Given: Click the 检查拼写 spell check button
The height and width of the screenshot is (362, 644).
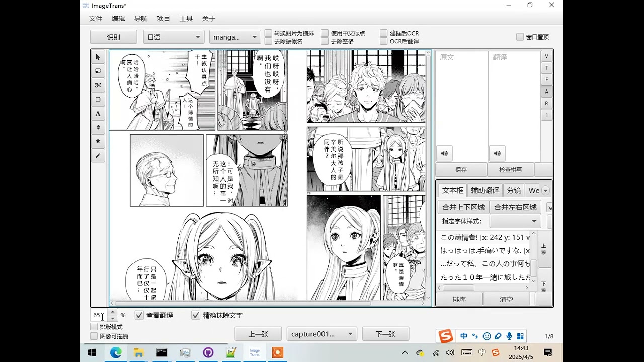Looking at the screenshot, I should click(x=510, y=170).
